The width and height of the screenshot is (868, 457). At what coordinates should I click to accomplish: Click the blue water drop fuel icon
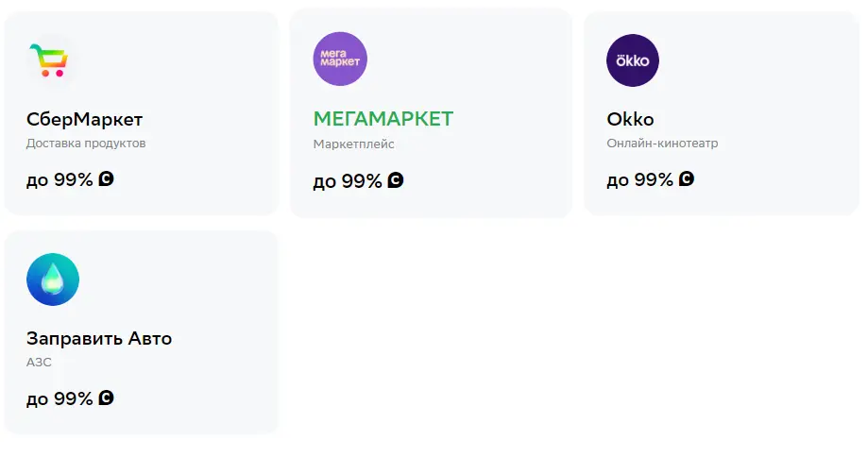[53, 279]
